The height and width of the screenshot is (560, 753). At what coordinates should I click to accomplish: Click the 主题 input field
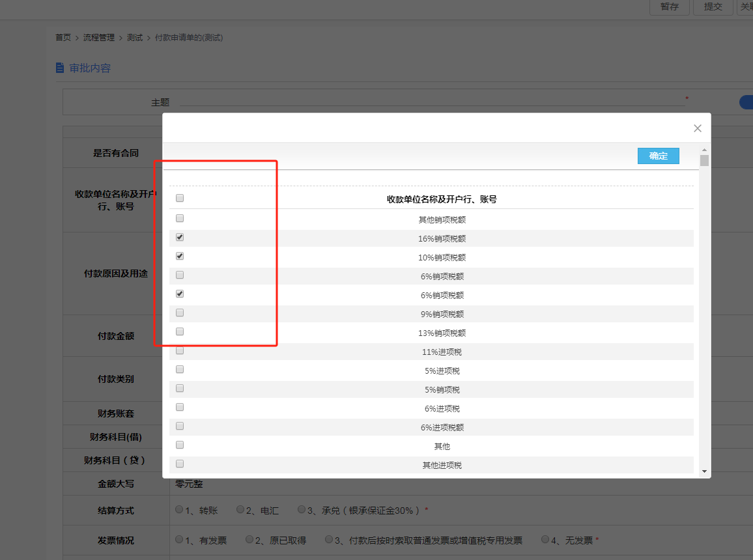coord(433,102)
